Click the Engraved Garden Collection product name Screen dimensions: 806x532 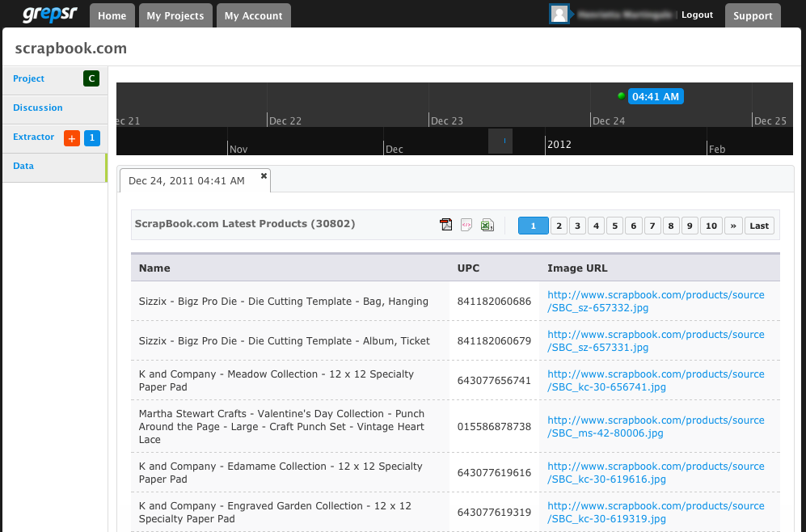click(x=275, y=512)
